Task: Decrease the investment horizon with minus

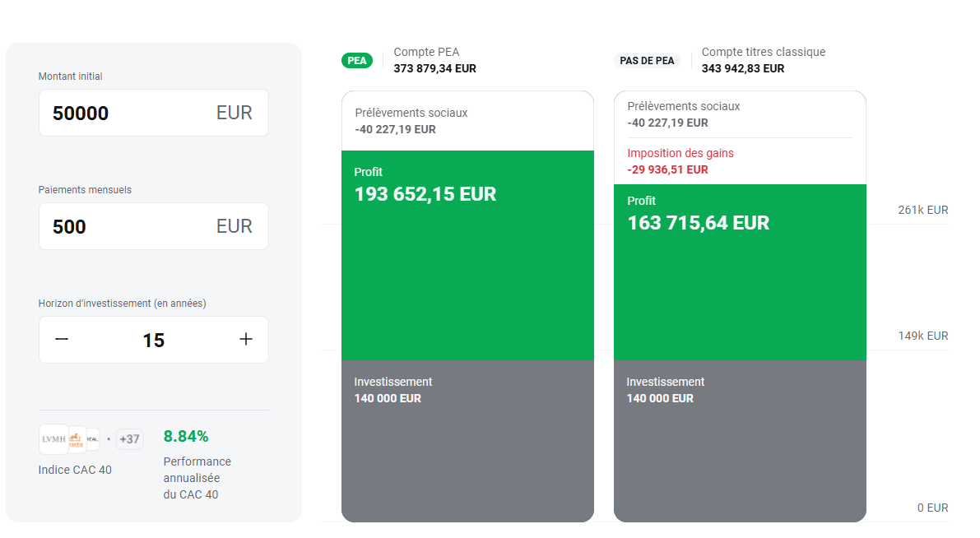Action: pos(62,340)
